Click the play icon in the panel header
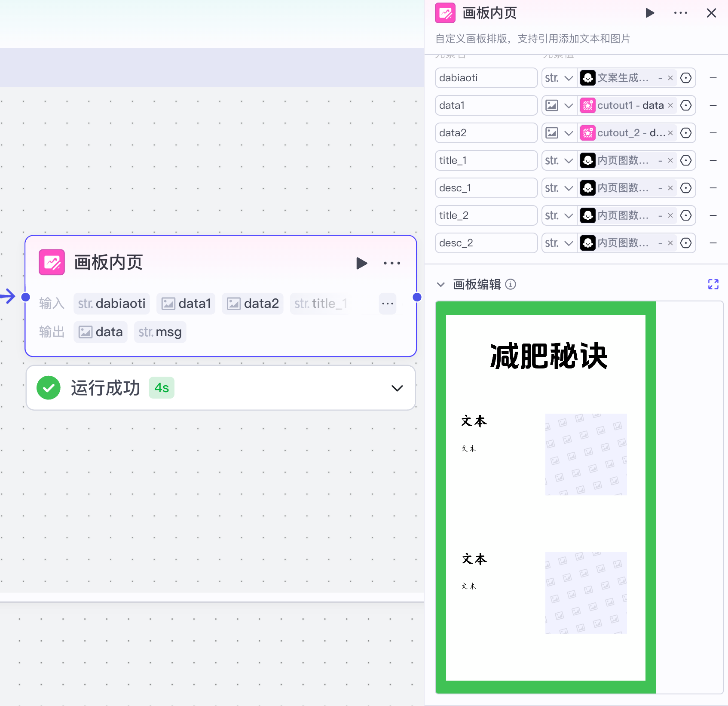The image size is (728, 706). tap(650, 13)
